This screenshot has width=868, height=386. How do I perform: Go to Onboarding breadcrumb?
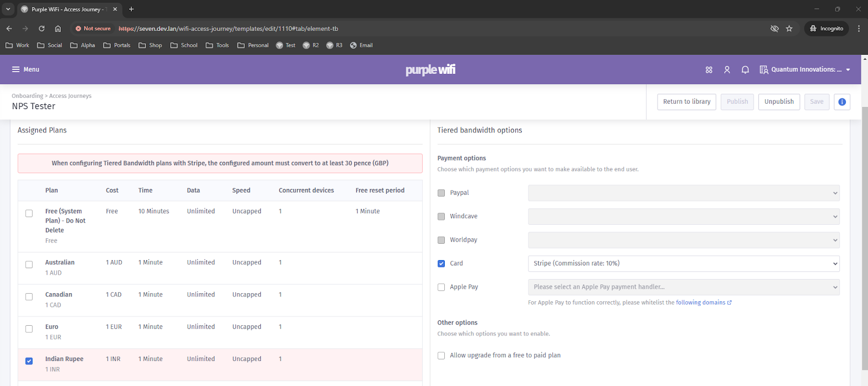(x=27, y=96)
